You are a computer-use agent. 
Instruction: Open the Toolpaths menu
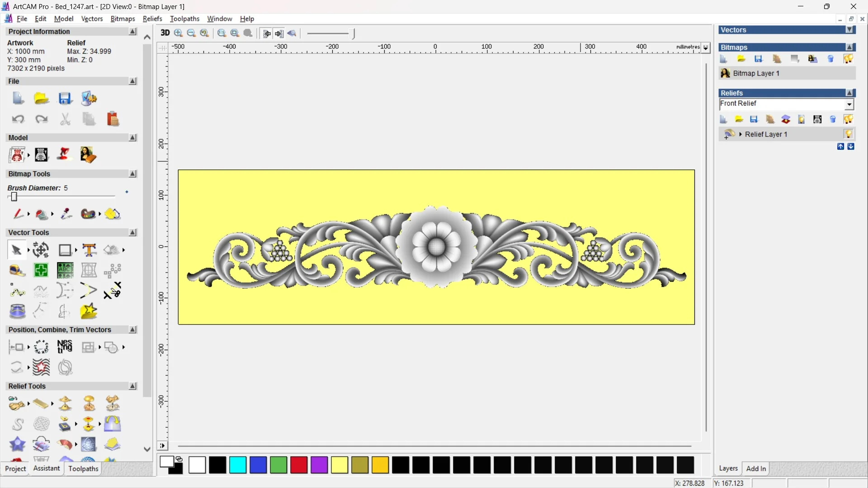pos(184,19)
